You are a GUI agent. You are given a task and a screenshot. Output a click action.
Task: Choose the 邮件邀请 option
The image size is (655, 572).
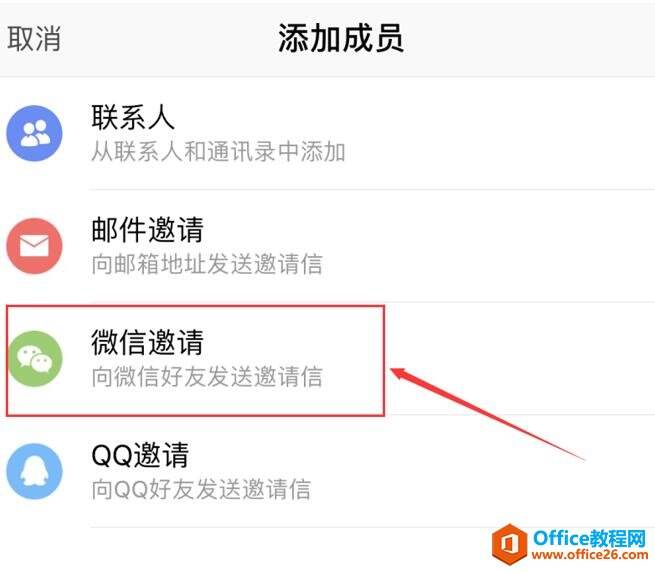(x=147, y=229)
